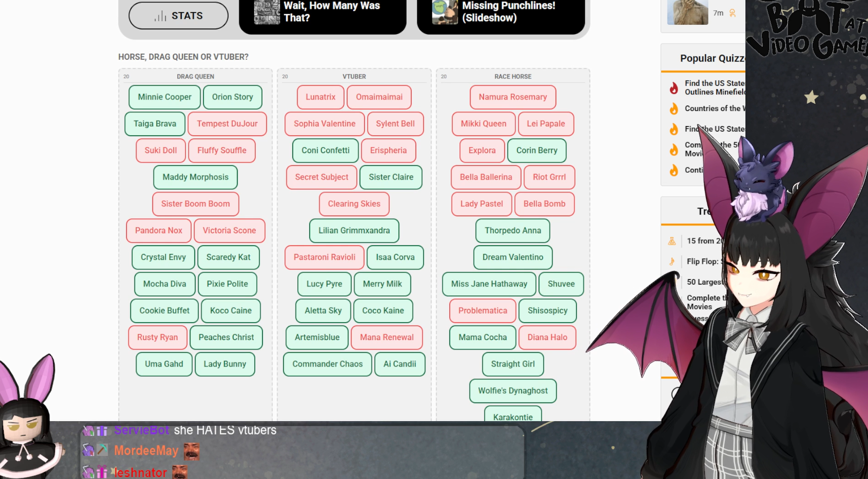Select the 'Orion Story' answer tile
This screenshot has height=479, width=868.
233,97
